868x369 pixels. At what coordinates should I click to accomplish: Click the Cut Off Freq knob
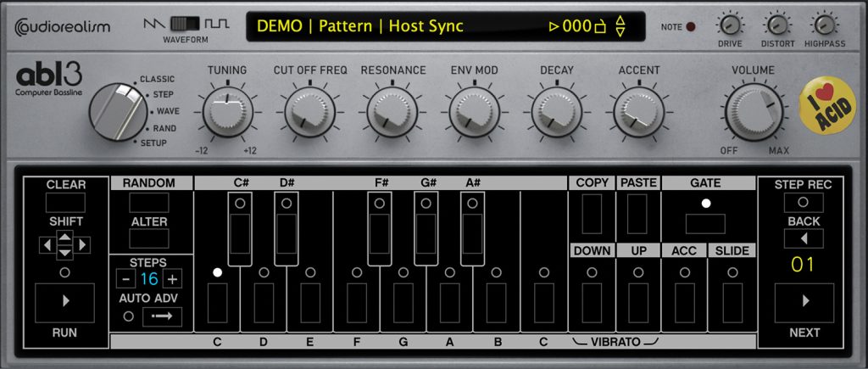click(x=309, y=113)
